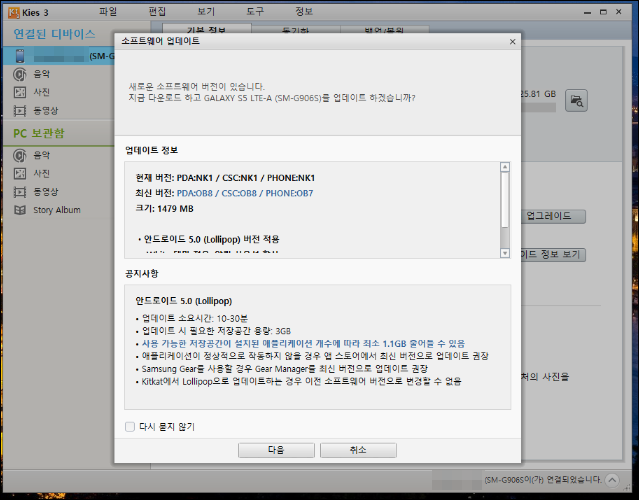639x500 pixels.
Task: Click the blue 1.1GB storage notice line
Action: [x=301, y=344]
